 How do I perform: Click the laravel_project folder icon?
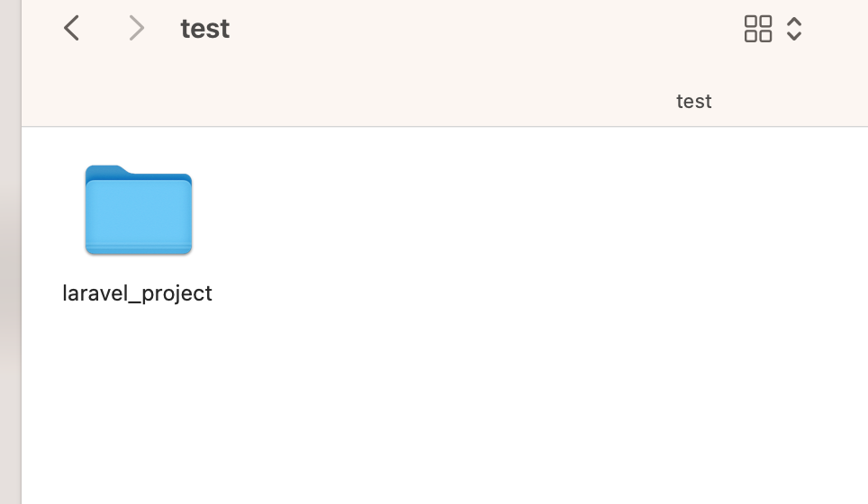139,211
